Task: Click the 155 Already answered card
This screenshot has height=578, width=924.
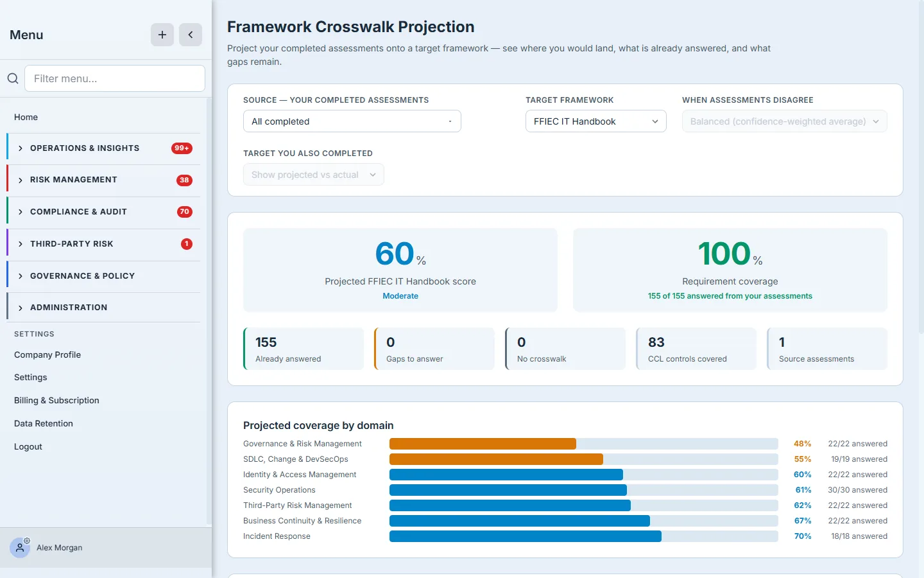Action: (x=304, y=349)
